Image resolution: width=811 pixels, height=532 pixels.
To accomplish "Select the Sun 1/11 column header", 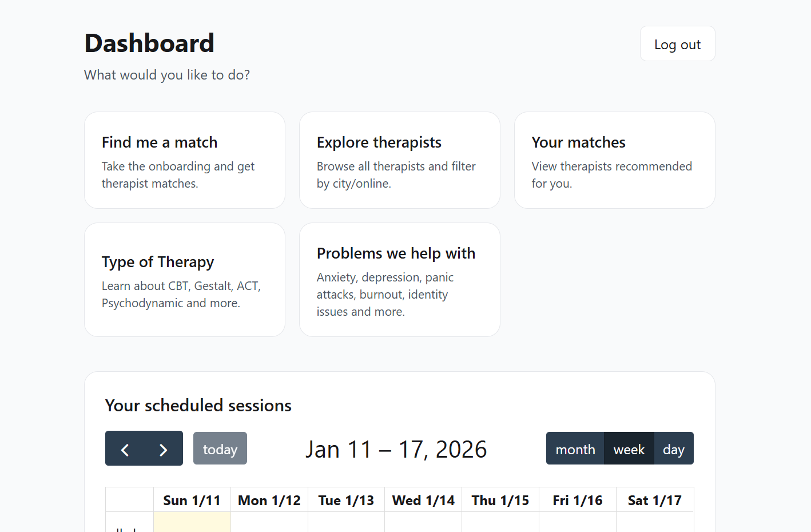I will pyautogui.click(x=192, y=501).
